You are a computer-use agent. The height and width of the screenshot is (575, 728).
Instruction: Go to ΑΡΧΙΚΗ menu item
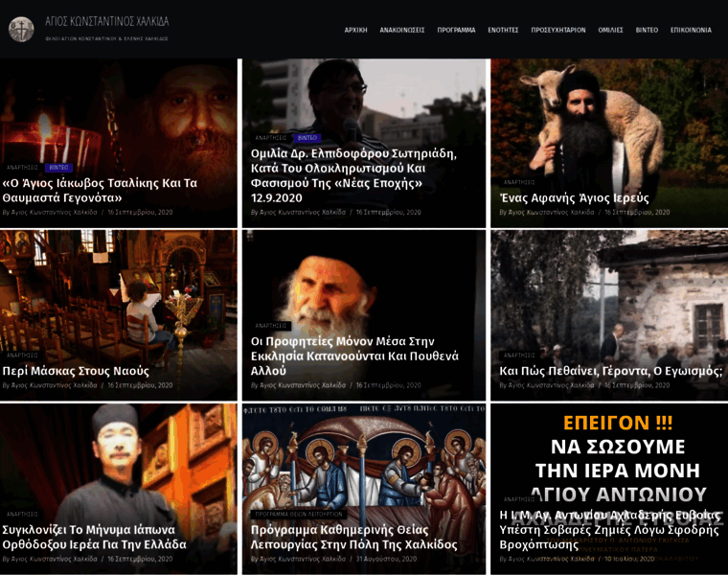[x=355, y=31]
